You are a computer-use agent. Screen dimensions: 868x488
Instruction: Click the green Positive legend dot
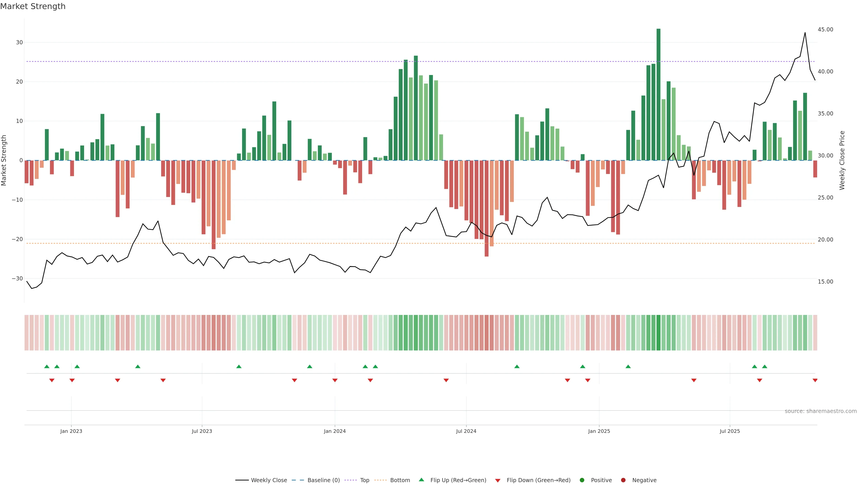(x=582, y=480)
